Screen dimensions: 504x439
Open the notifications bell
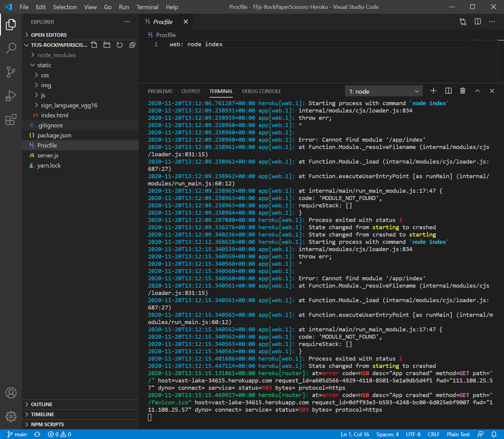(494, 434)
